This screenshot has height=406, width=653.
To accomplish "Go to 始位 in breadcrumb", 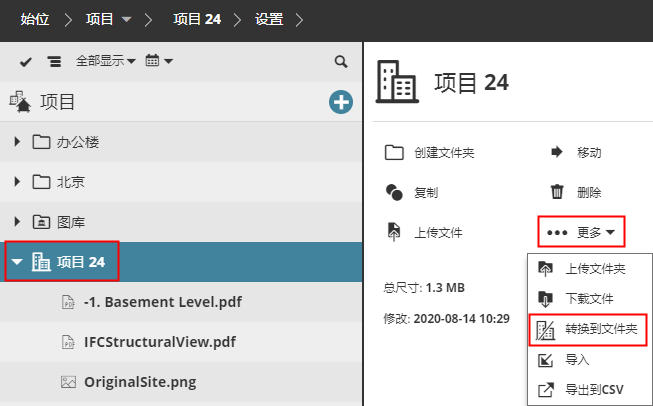I will tap(35, 19).
